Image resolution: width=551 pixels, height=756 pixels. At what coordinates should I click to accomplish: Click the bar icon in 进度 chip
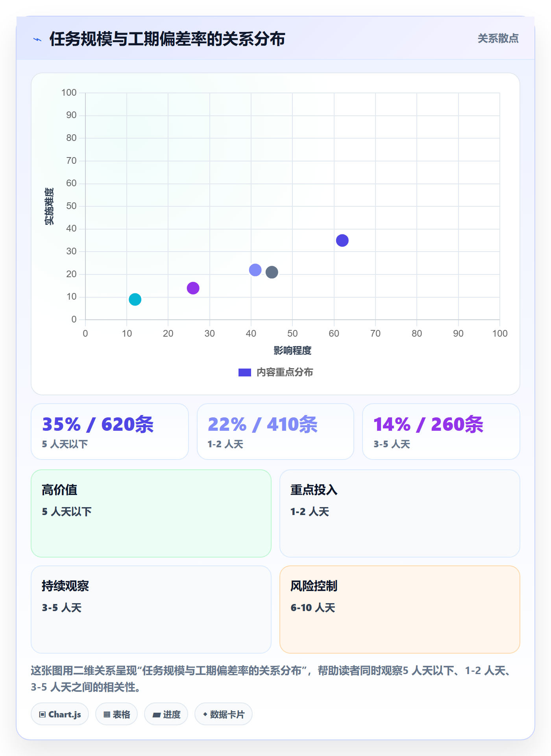click(x=157, y=715)
